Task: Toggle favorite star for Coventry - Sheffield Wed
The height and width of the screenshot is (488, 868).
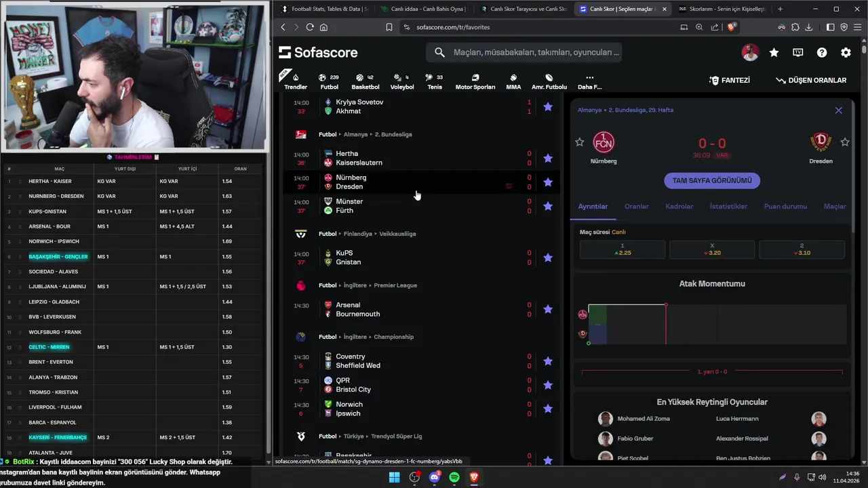Action: 548,361
